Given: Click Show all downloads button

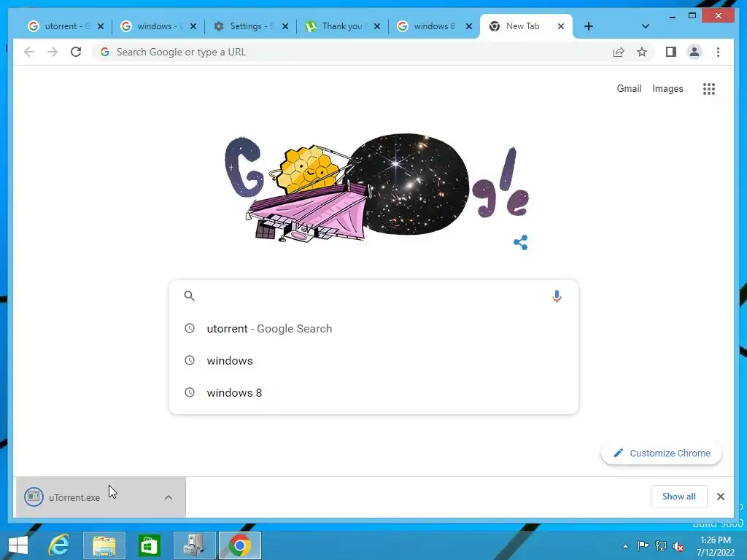Looking at the screenshot, I should [x=679, y=497].
